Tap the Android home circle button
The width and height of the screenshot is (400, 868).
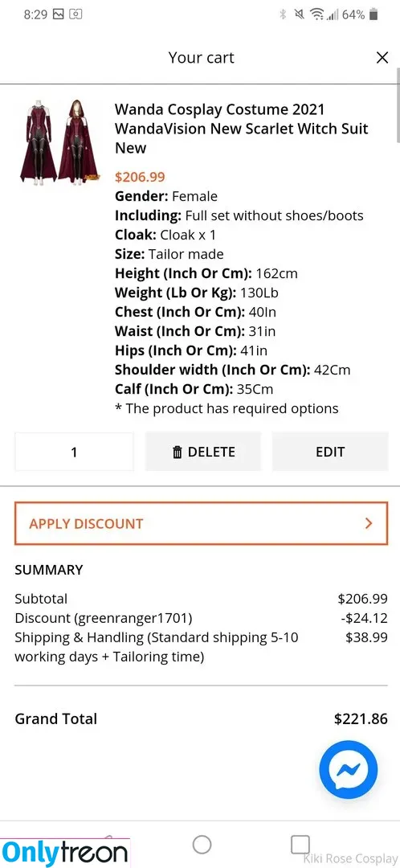click(x=202, y=845)
